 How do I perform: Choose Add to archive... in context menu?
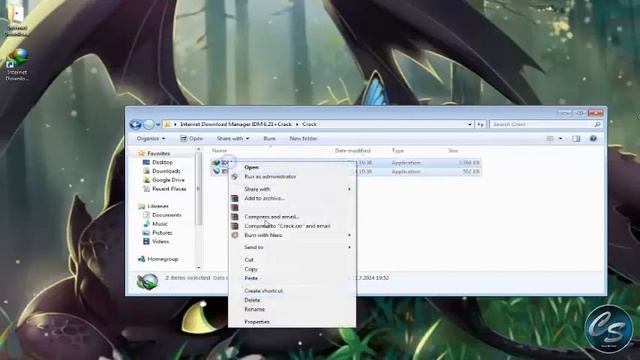click(x=264, y=198)
